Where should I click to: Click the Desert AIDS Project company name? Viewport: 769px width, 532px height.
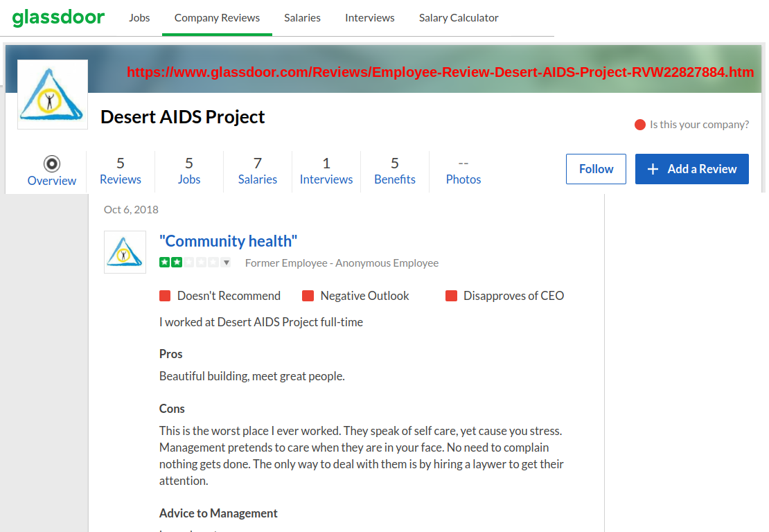click(x=182, y=117)
